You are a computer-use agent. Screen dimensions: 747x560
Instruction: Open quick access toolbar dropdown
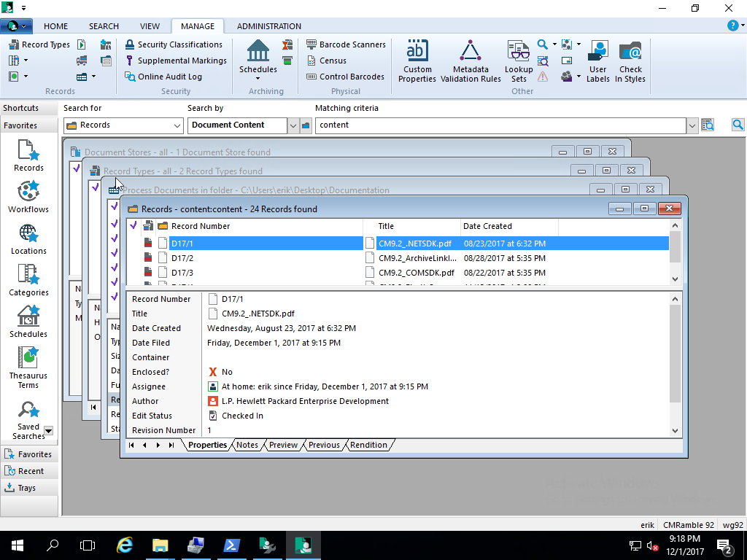23,8
